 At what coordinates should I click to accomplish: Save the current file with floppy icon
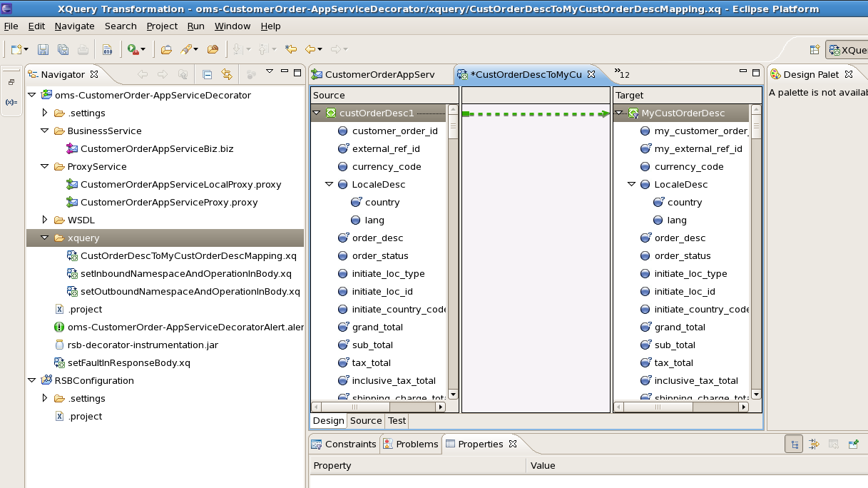coord(43,49)
